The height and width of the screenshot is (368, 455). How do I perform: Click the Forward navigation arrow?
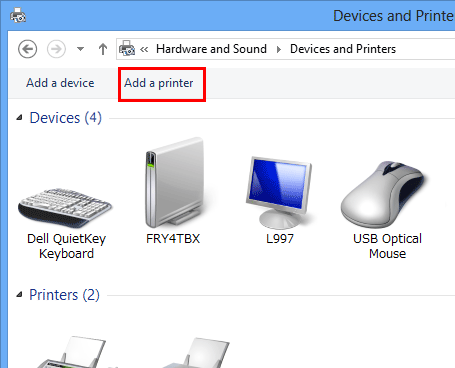pyautogui.click(x=56, y=49)
